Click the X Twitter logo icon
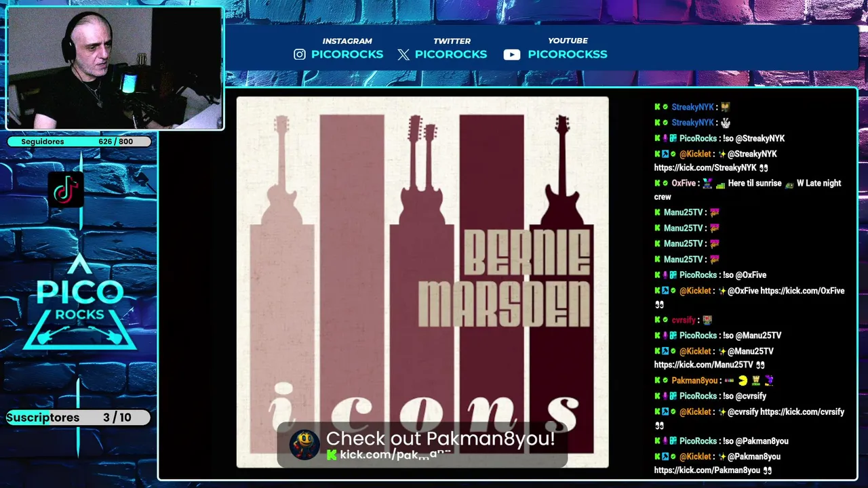 click(x=403, y=54)
